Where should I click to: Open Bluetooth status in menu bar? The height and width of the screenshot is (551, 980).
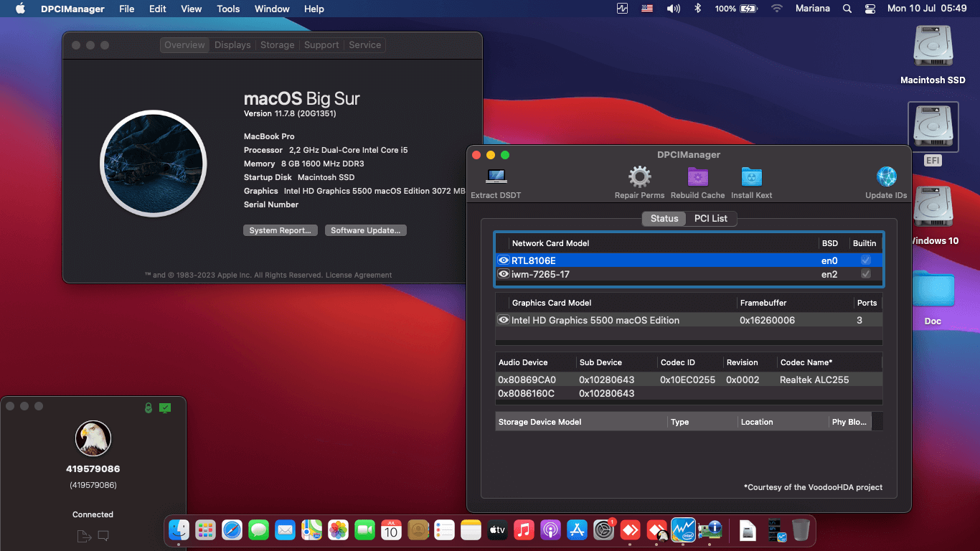[x=697, y=9]
